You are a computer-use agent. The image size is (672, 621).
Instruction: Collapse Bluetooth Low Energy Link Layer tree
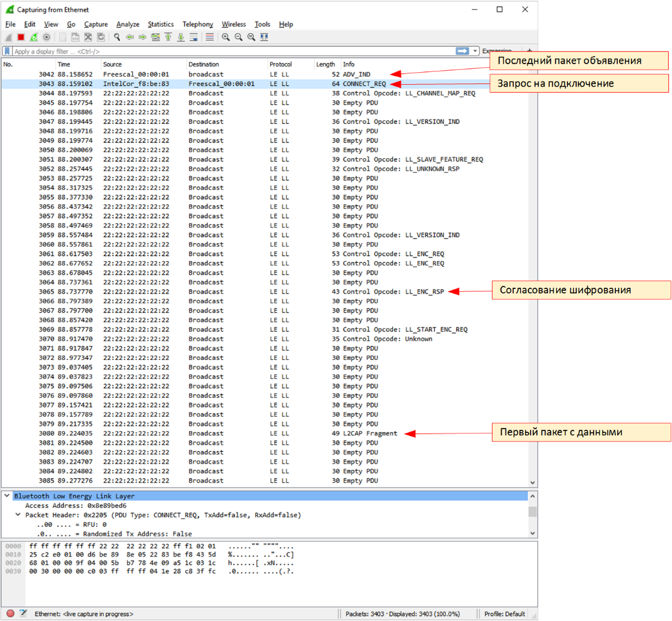pyautogui.click(x=7, y=495)
